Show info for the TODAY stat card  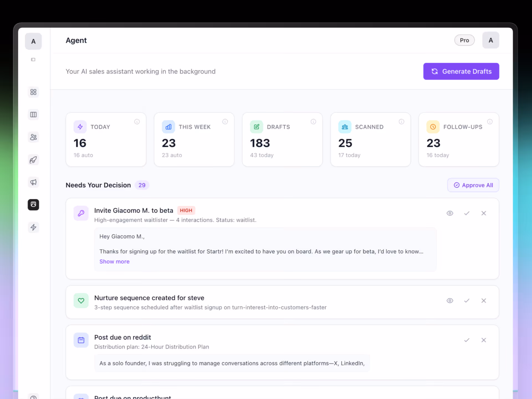point(137,122)
